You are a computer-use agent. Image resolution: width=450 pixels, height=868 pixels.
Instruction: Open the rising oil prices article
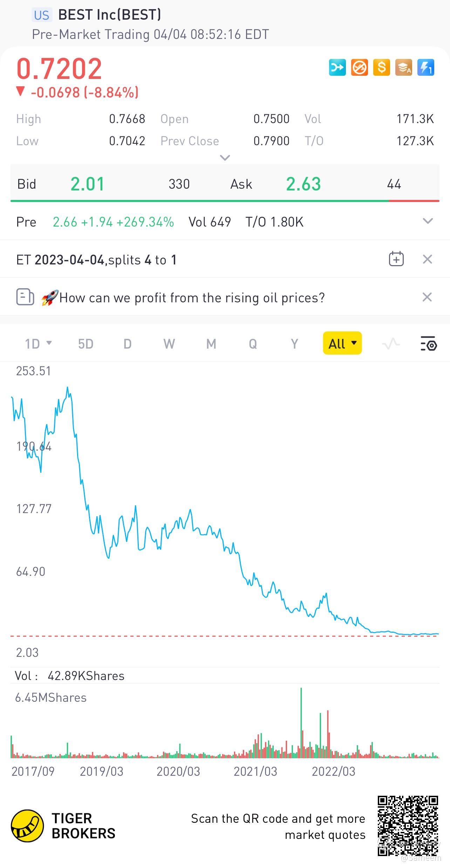[x=192, y=298]
